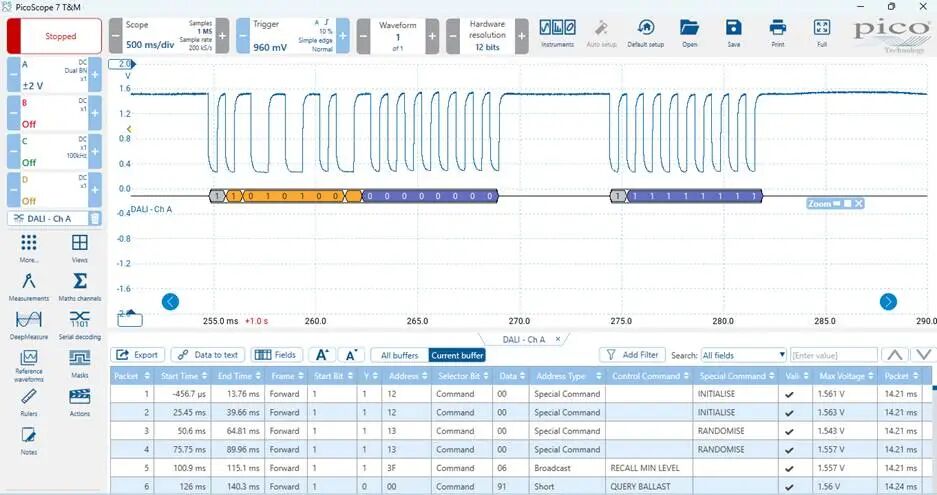
Task: Go to next Waveform with plus
Action: click(432, 36)
